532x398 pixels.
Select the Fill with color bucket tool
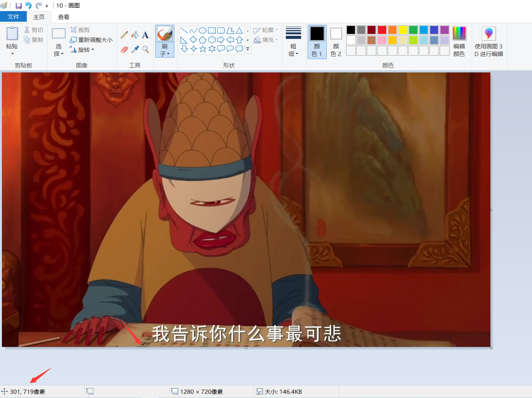point(135,35)
